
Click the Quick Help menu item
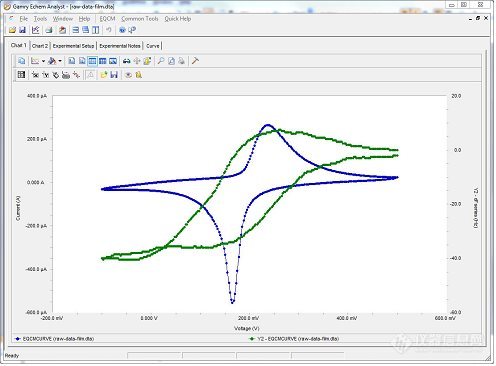[x=178, y=19]
